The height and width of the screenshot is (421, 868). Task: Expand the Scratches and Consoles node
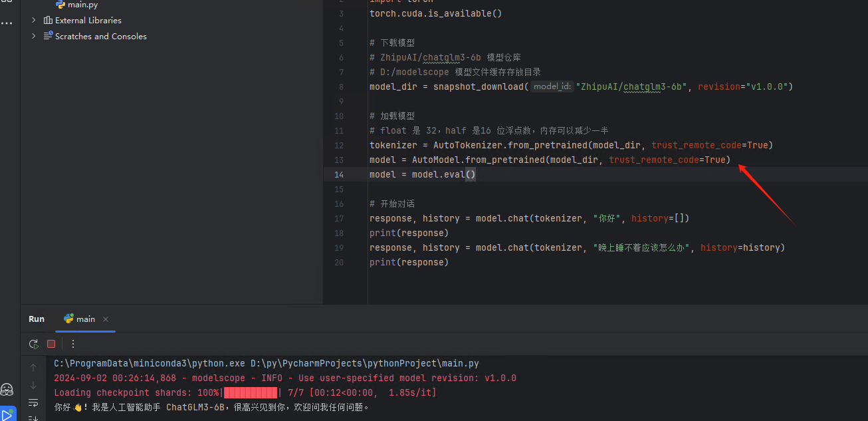tap(34, 36)
